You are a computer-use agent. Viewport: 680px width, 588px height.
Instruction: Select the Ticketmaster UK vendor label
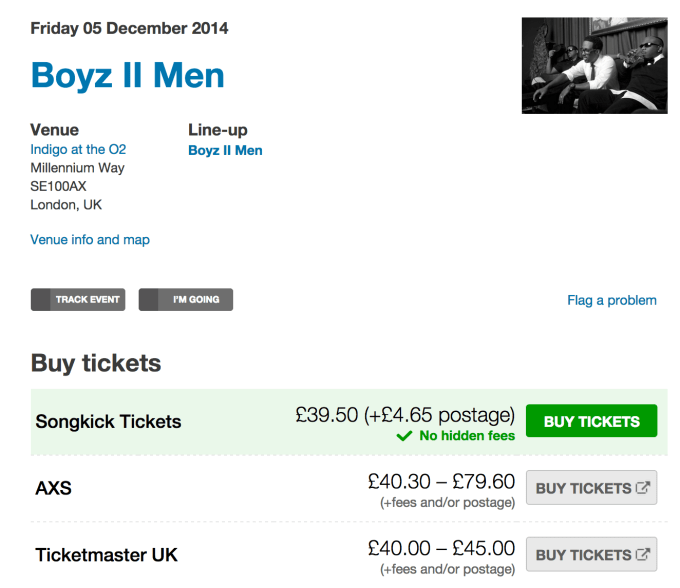pyautogui.click(x=107, y=555)
